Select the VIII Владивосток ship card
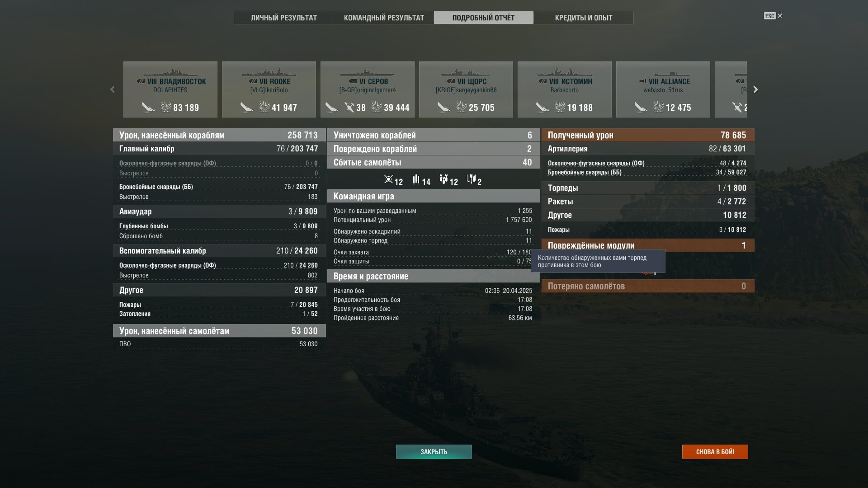This screenshot has width=868, height=488. (x=170, y=89)
